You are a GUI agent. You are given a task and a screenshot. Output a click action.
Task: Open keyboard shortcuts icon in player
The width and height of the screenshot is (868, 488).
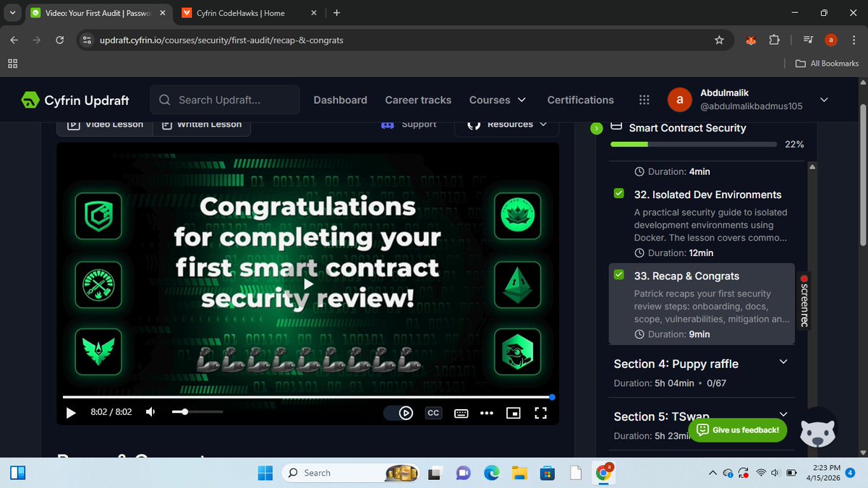461,413
